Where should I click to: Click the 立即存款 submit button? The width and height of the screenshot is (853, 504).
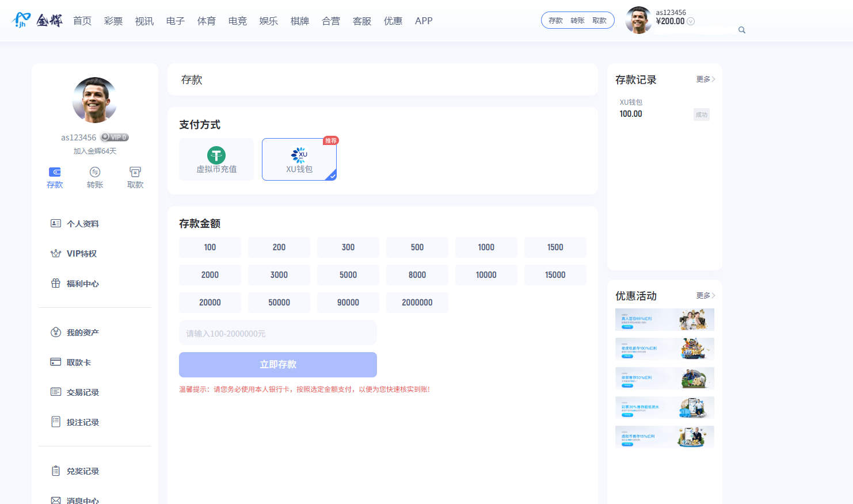pyautogui.click(x=278, y=365)
